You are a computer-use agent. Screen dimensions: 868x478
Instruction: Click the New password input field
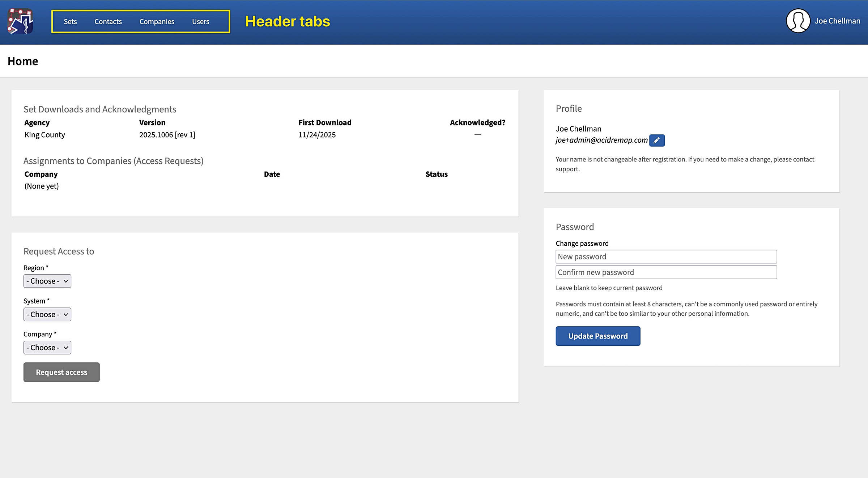666,257
